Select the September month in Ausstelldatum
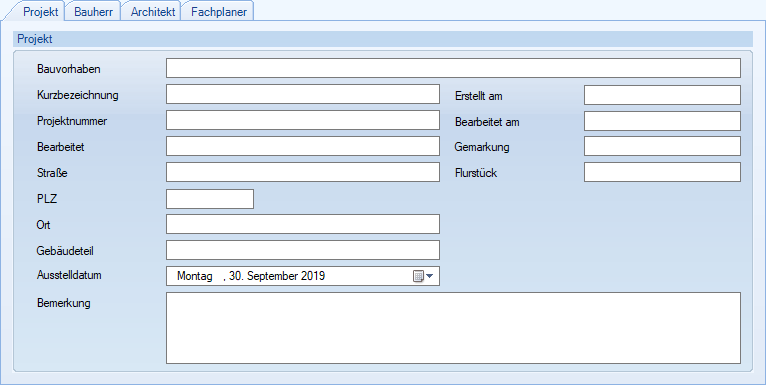 point(272,276)
